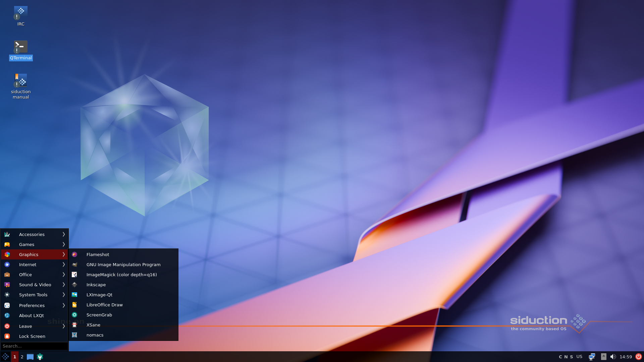Start the ScreenGrab screenshot tool

pos(123,315)
